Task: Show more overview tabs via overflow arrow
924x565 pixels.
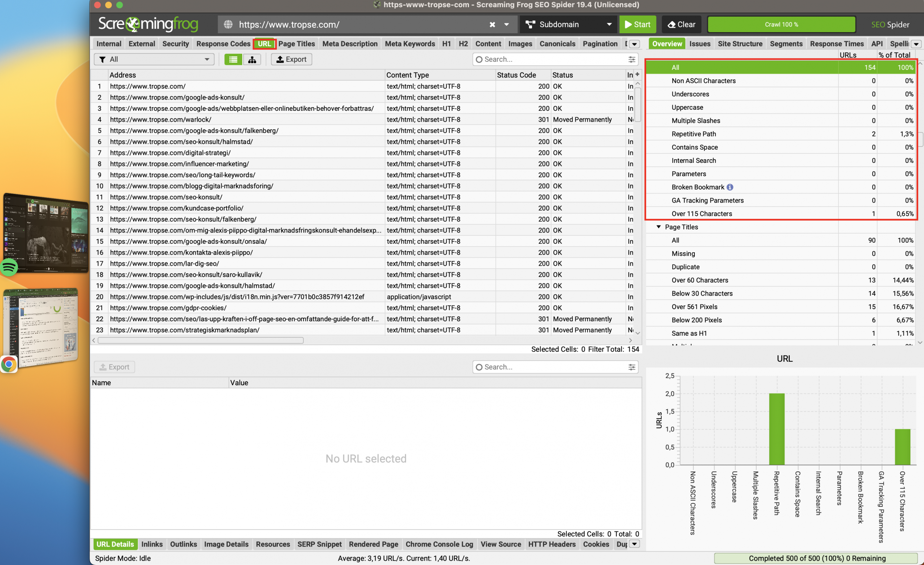Action: [916, 44]
